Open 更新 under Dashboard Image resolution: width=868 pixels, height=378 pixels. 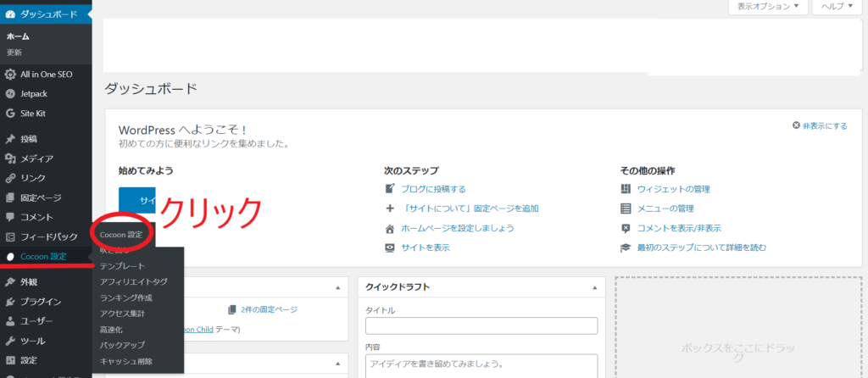coord(14,53)
